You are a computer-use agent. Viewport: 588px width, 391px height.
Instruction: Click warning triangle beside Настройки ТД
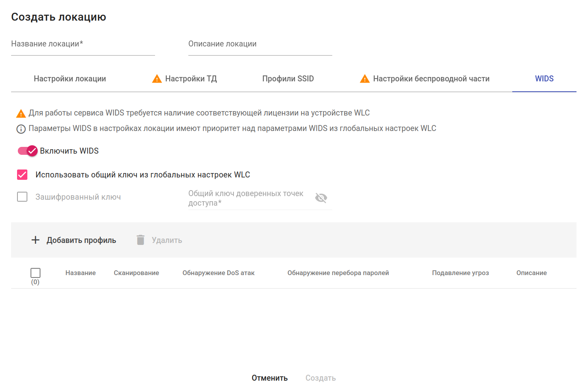(157, 79)
